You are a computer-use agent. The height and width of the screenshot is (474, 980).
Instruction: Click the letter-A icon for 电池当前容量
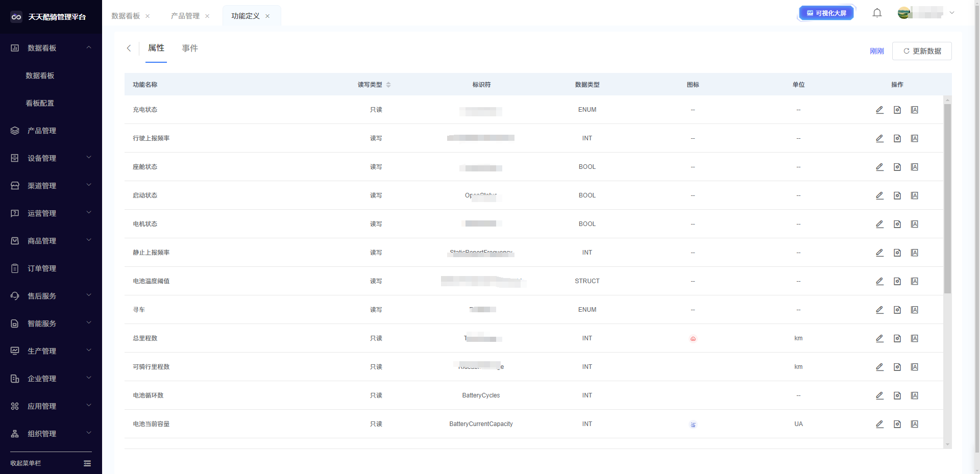tap(914, 424)
